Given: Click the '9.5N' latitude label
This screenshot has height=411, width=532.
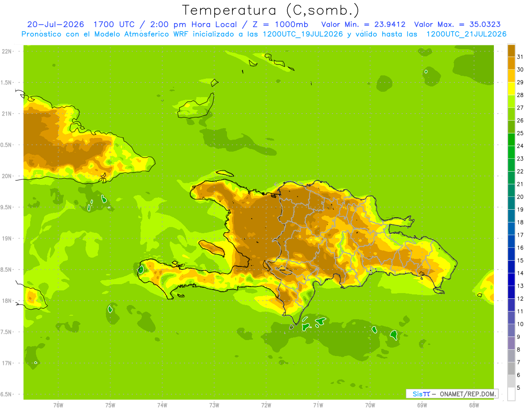Looking at the screenshot, I should coord(7,207).
